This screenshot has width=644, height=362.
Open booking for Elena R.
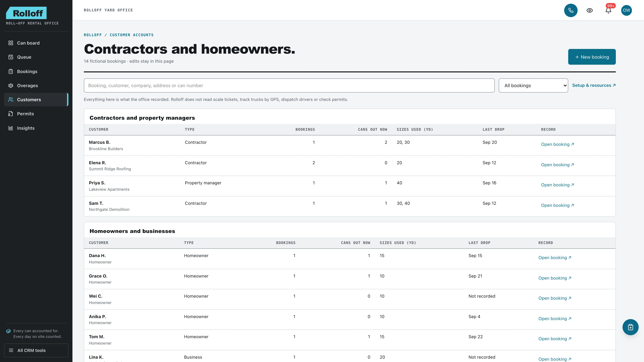pyautogui.click(x=557, y=165)
